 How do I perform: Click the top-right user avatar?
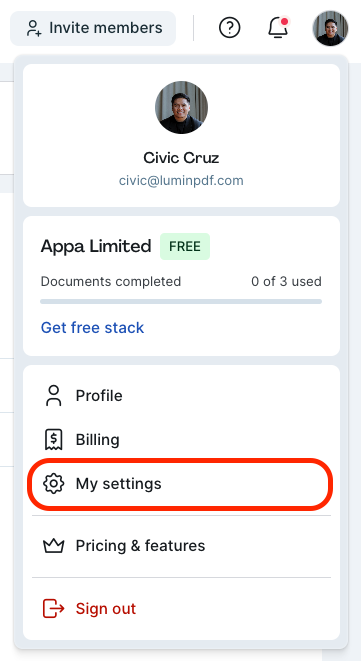[330, 28]
